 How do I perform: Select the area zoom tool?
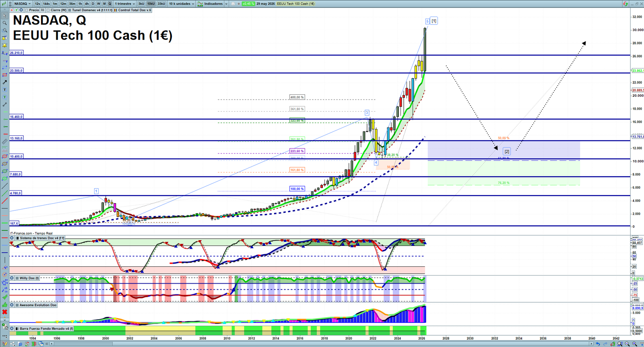click(4, 31)
